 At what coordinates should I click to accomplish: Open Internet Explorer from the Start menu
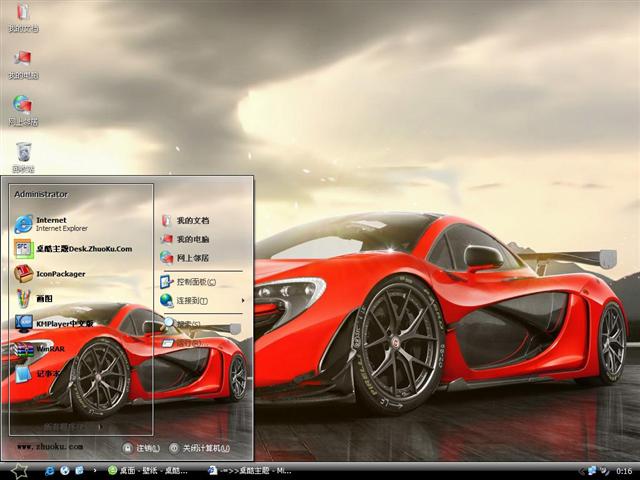(52, 223)
